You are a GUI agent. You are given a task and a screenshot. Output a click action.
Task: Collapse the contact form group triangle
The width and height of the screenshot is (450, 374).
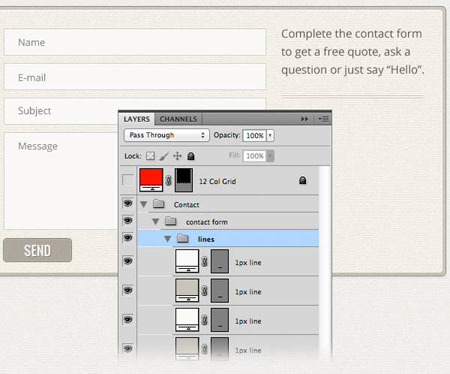(x=156, y=222)
